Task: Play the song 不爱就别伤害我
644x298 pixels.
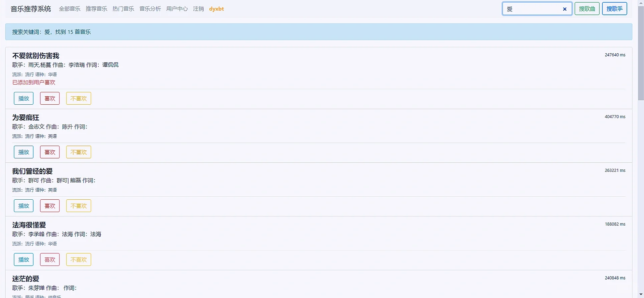Action: tap(24, 98)
